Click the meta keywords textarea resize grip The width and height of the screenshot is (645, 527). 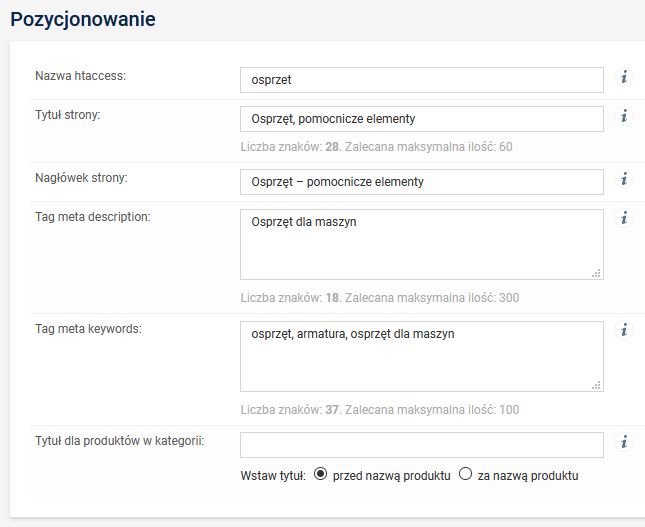[596, 384]
